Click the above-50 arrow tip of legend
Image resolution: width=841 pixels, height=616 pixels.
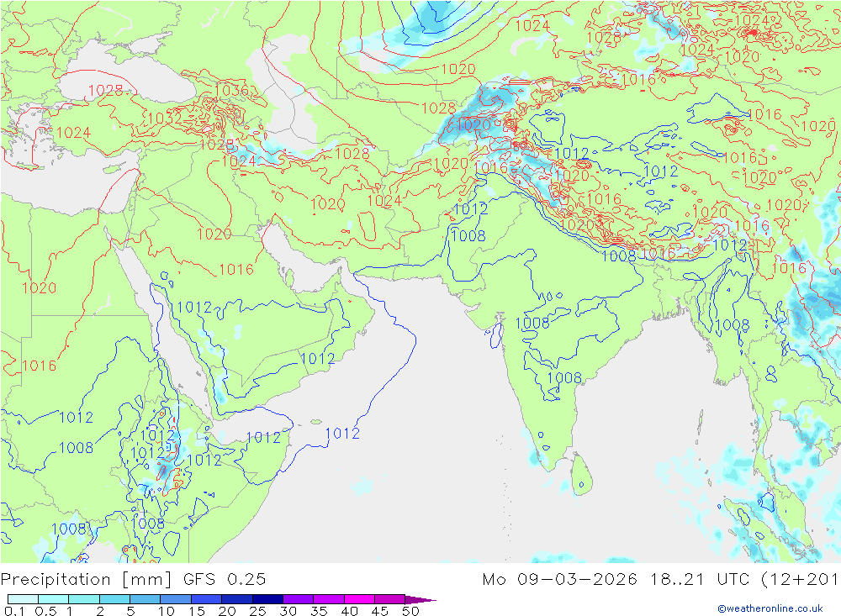point(420,600)
